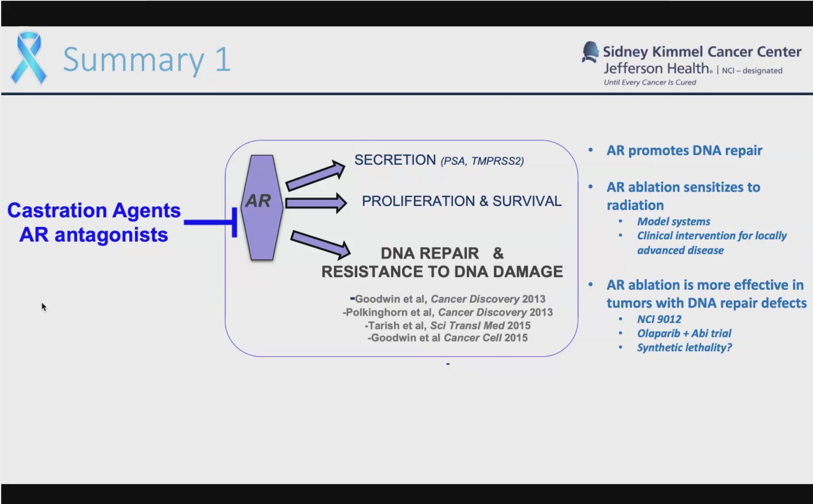Click 'advanced disease' text
The image size is (813, 504).
[x=680, y=250]
